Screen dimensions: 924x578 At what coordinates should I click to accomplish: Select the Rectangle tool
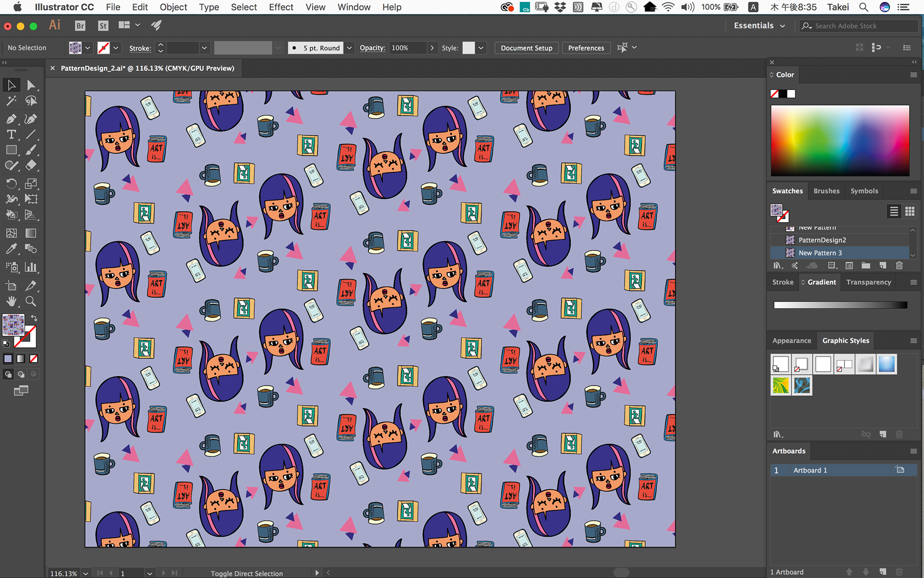(x=12, y=150)
